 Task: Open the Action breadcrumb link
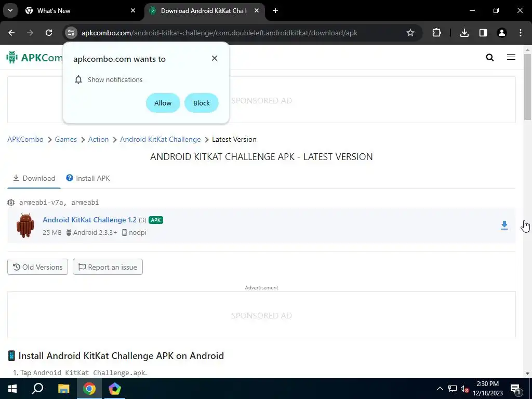click(98, 139)
